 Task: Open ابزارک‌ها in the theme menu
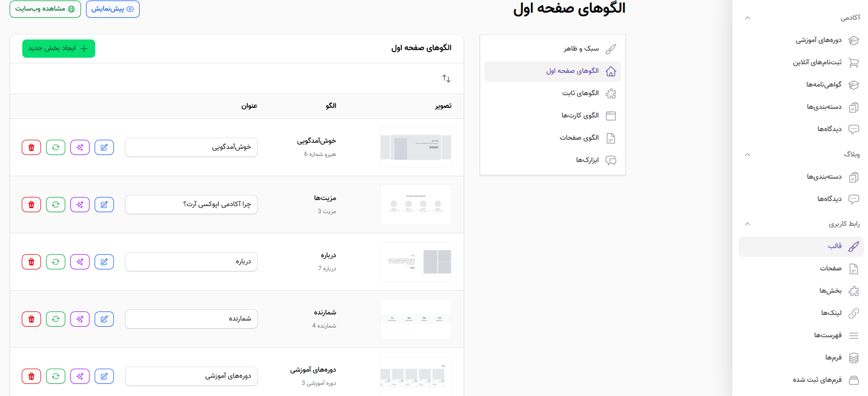(553, 161)
